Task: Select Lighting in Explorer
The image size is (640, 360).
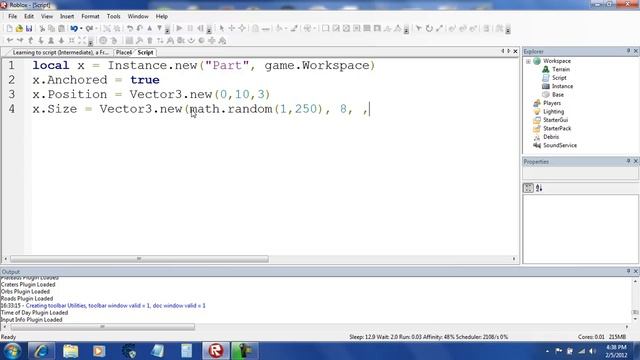Action: point(553,111)
